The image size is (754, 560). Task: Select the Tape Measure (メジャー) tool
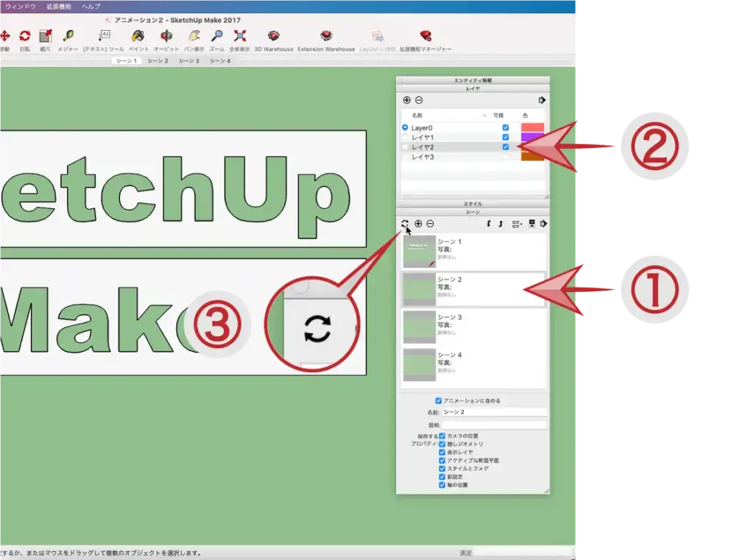68,36
